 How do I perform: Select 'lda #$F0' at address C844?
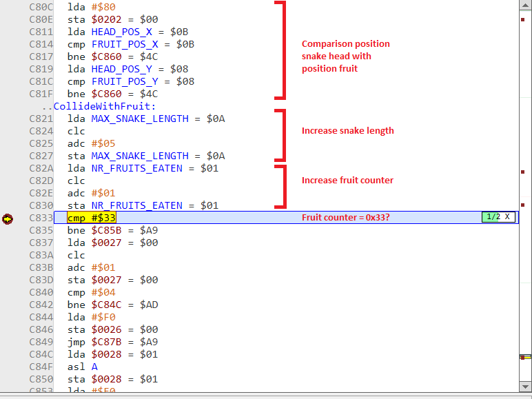click(x=91, y=317)
